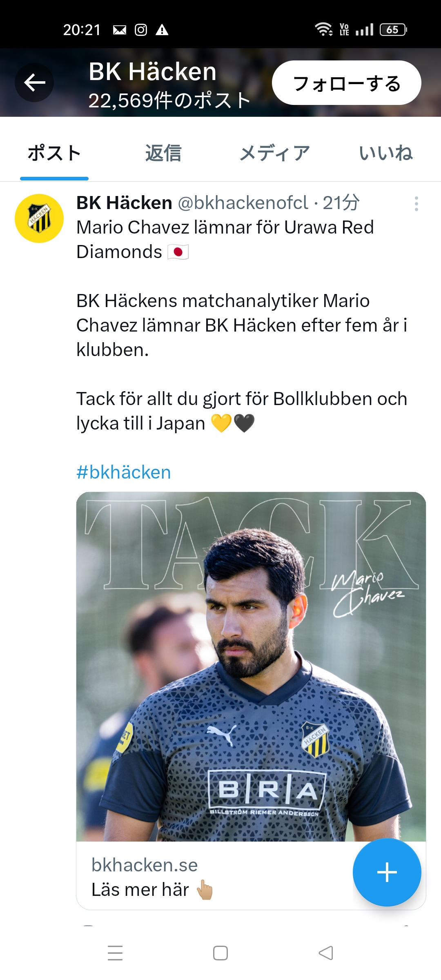Tap the mail notification icon
This screenshot has width=441, height=980.
119,30
